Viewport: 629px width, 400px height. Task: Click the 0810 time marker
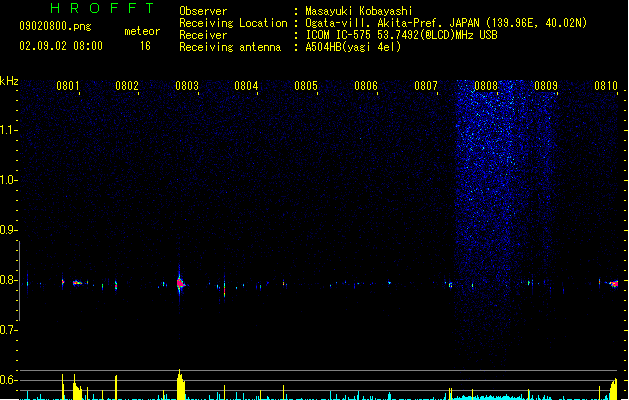pyautogui.click(x=606, y=86)
